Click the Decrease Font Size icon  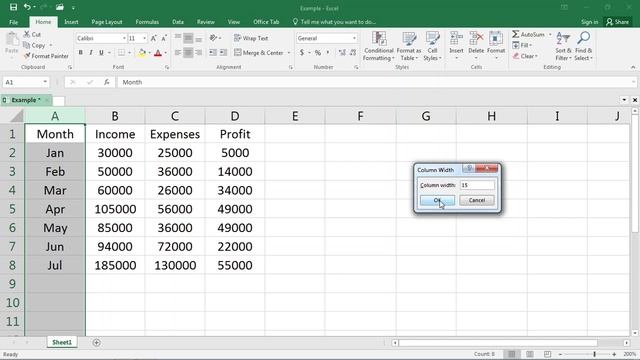click(x=164, y=38)
